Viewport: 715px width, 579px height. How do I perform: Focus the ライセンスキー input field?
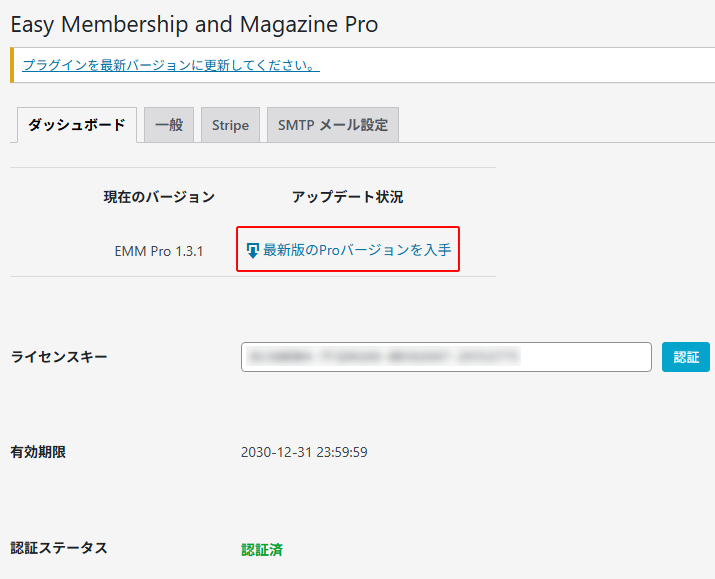tap(446, 357)
